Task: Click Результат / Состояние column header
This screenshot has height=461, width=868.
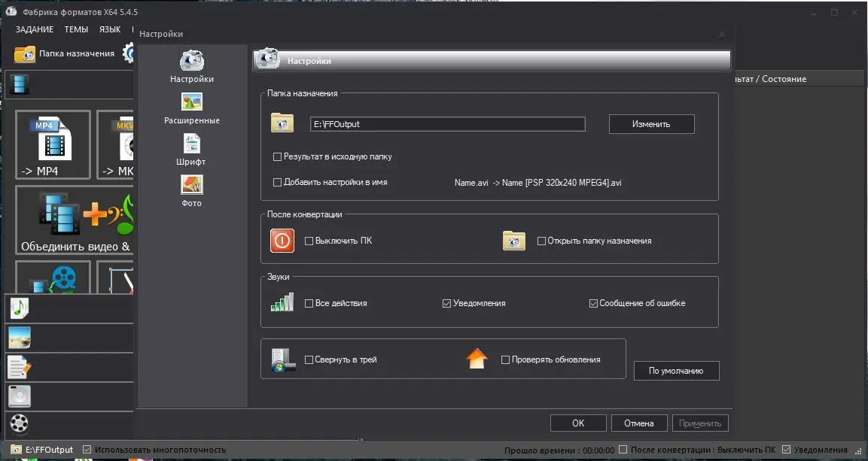Action: coord(771,79)
